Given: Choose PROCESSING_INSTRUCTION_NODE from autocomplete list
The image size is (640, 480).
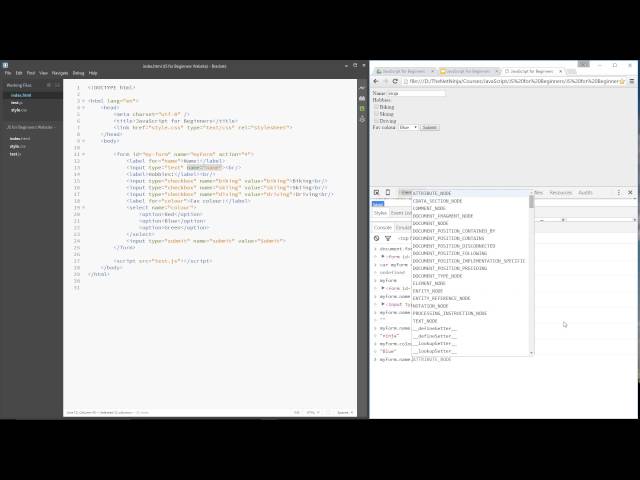Looking at the screenshot, I should coord(449,313).
